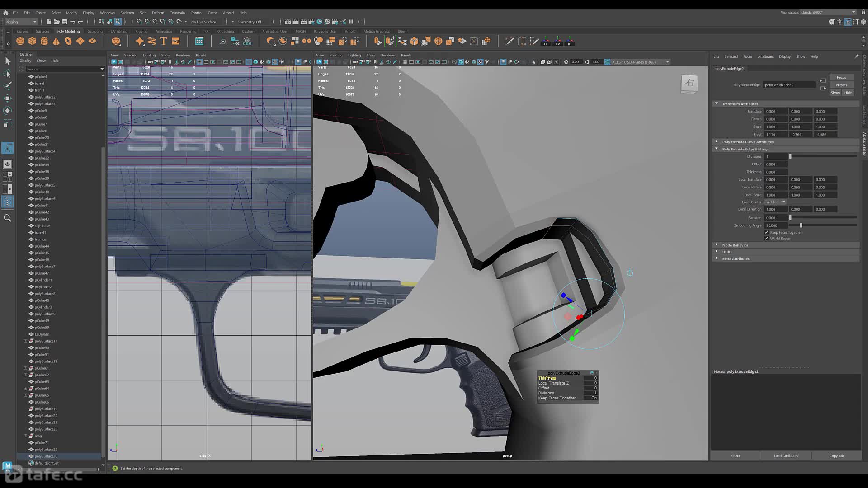Toggle World Space checkbox
868x488 pixels.
click(x=766, y=239)
